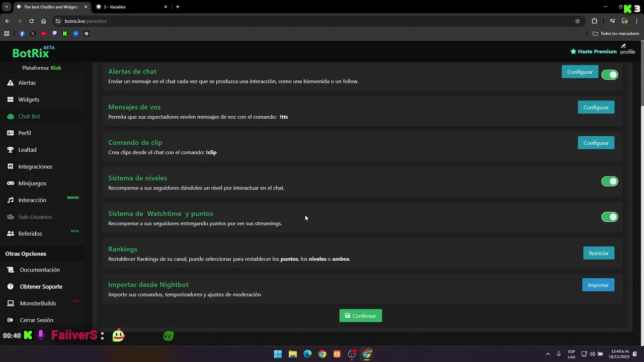View site information icon in address bar
Viewport: 644px width, 362px height.
click(58, 21)
